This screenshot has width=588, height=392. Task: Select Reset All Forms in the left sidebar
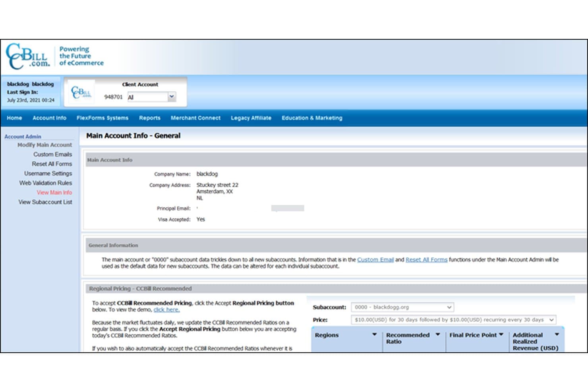tap(52, 164)
